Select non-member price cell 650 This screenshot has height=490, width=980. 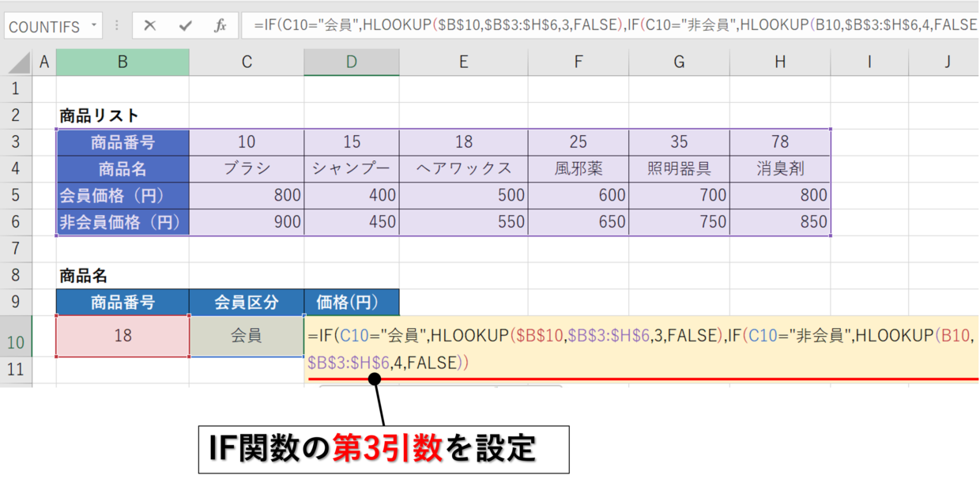coord(579,222)
